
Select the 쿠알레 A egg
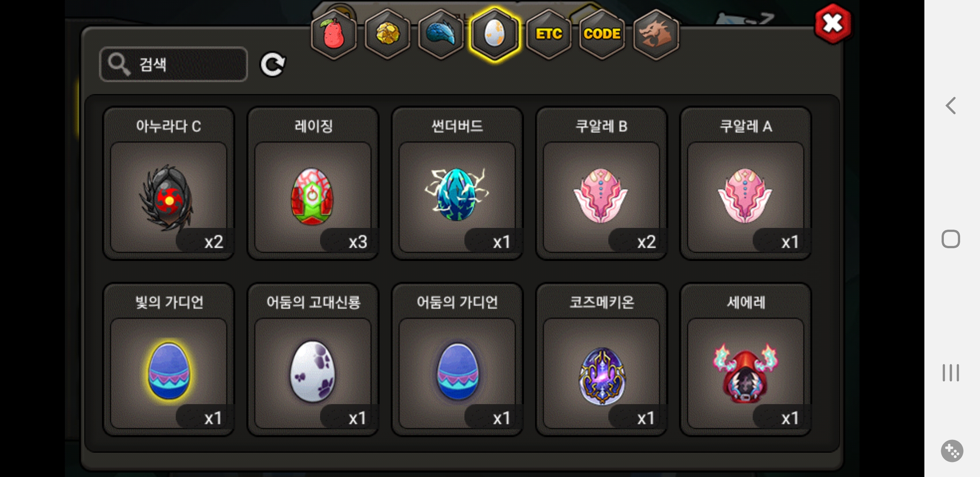pos(746,183)
